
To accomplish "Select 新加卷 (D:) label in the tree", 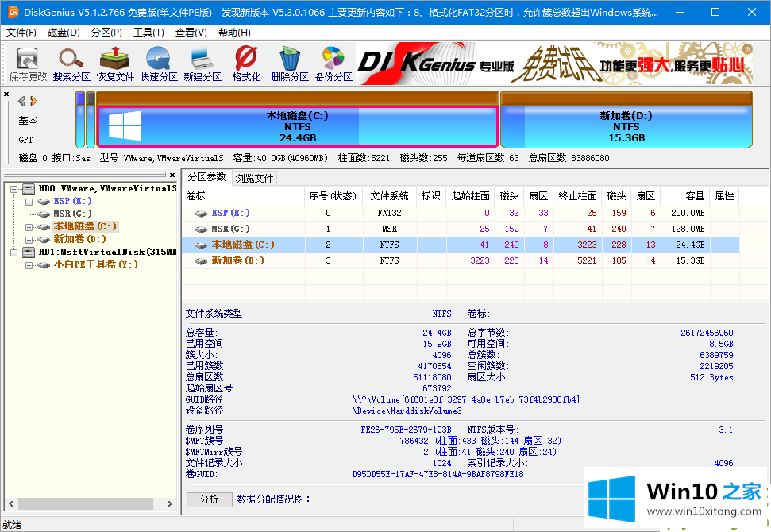I will coord(79,239).
